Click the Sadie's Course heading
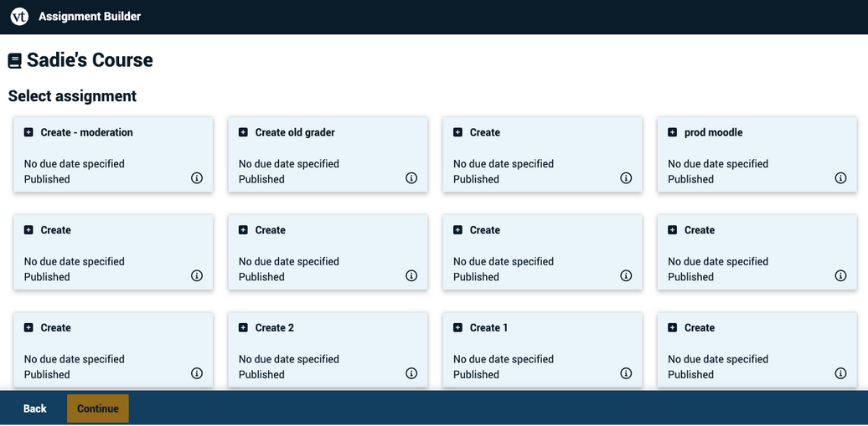The height and width of the screenshot is (426, 868). [x=90, y=59]
